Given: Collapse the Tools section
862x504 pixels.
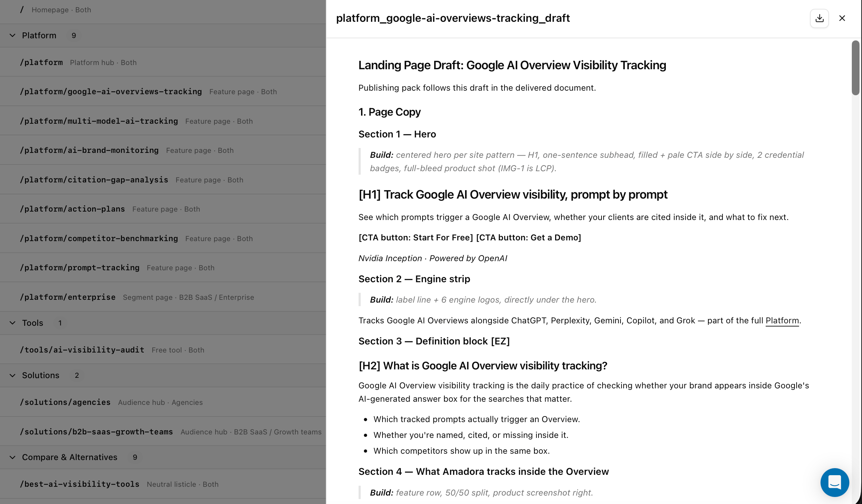Looking at the screenshot, I should [x=13, y=323].
